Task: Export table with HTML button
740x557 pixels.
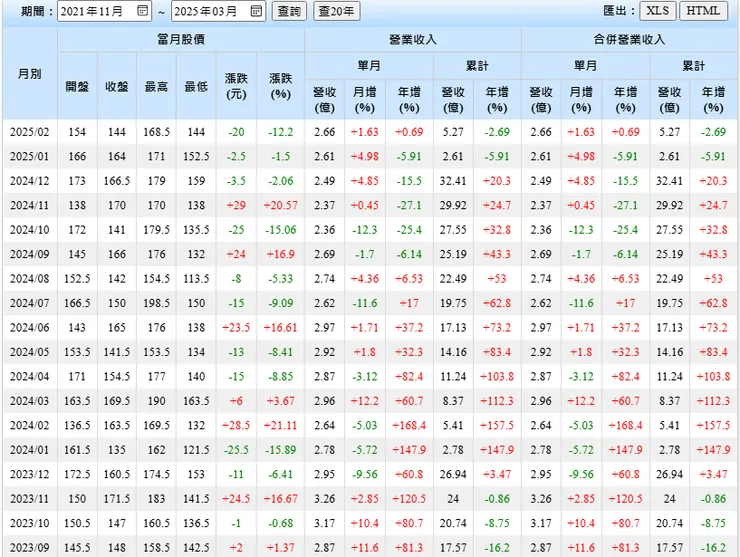Action: 703,11
